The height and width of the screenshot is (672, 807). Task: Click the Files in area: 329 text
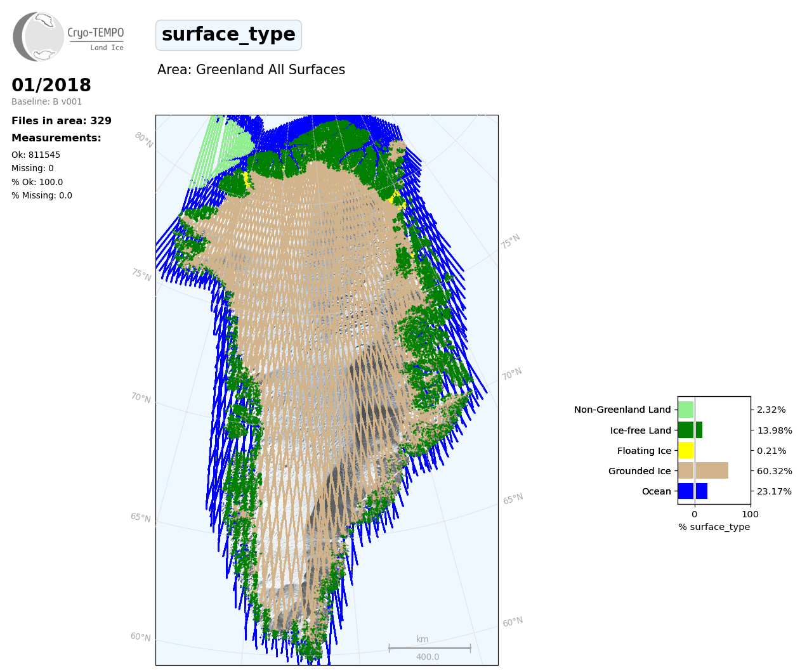[62, 120]
